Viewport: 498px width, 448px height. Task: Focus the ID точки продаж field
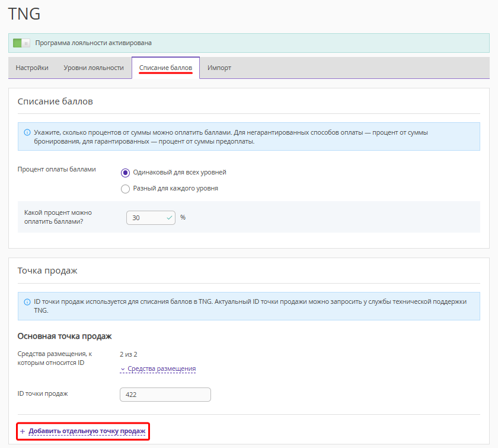165,395
